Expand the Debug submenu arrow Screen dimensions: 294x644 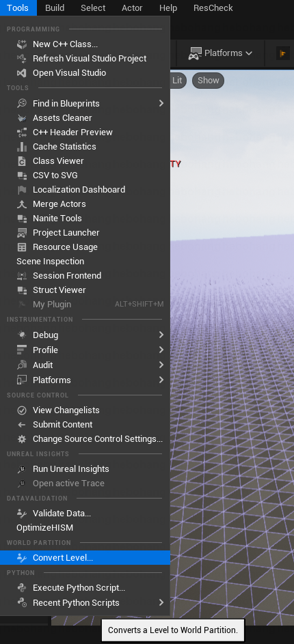point(161,335)
